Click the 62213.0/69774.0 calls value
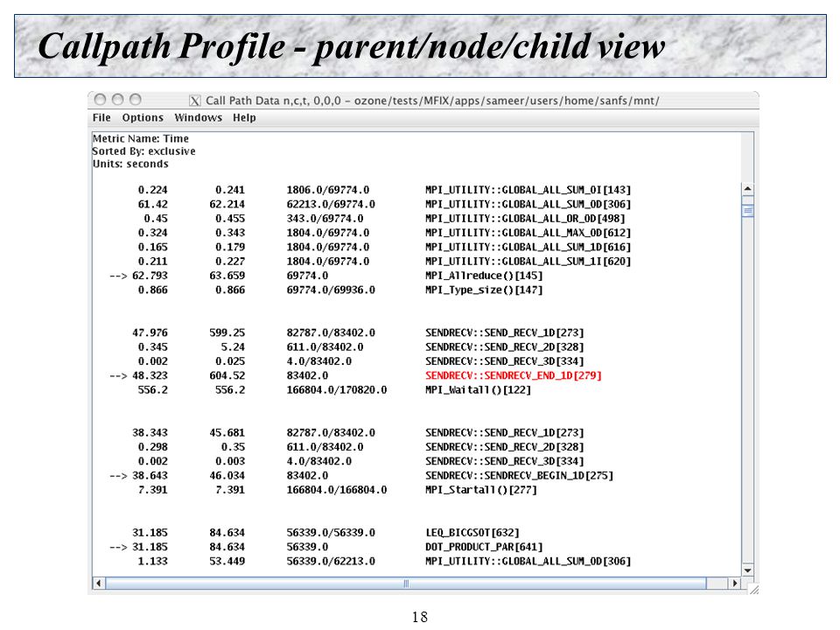 [x=331, y=204]
